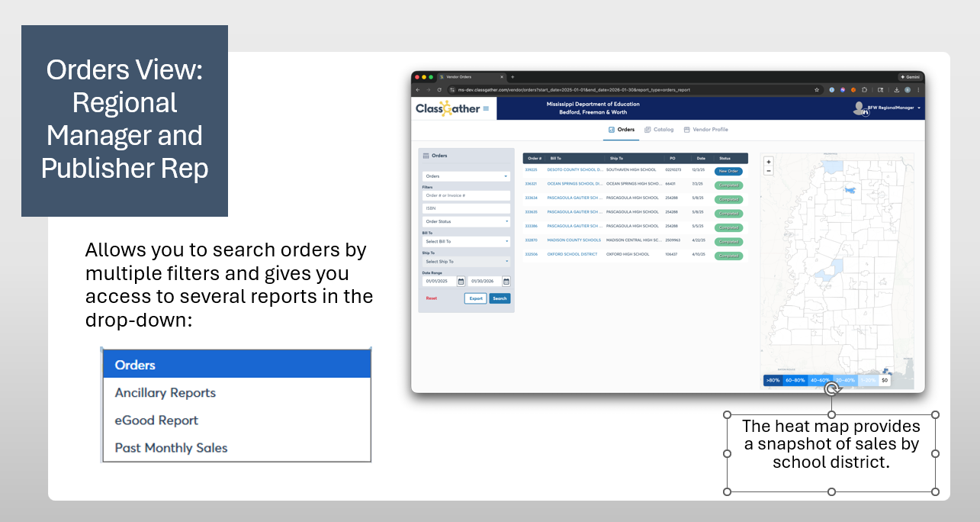Open the end date calendar picker
Image resolution: width=980 pixels, height=522 pixels.
[x=506, y=282]
